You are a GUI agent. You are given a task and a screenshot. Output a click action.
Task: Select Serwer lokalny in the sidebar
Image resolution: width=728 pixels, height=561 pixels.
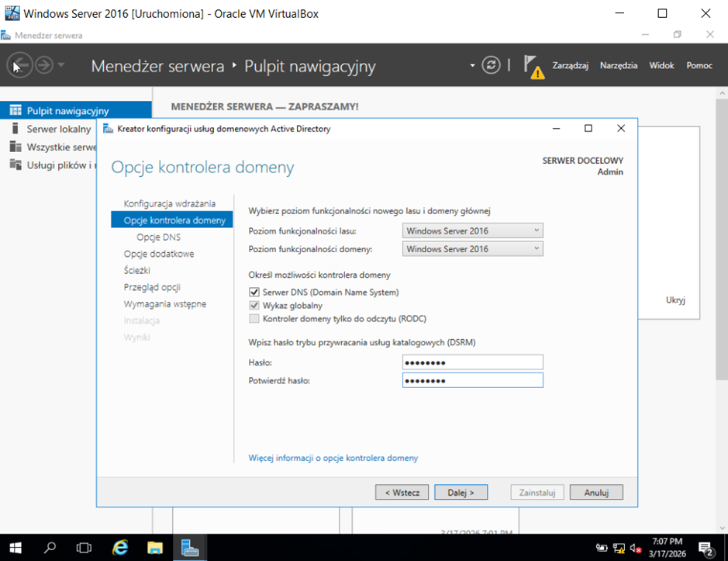[58, 129]
